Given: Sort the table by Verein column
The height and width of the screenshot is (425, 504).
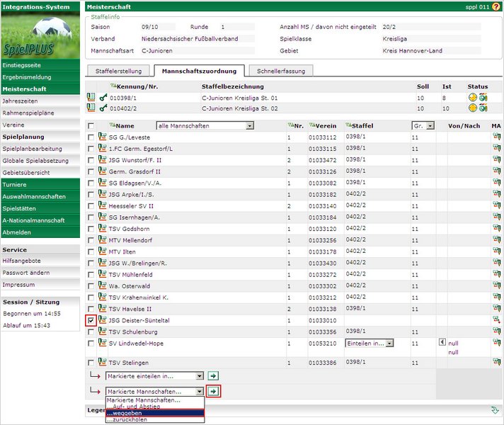Looking at the screenshot, I should point(326,125).
